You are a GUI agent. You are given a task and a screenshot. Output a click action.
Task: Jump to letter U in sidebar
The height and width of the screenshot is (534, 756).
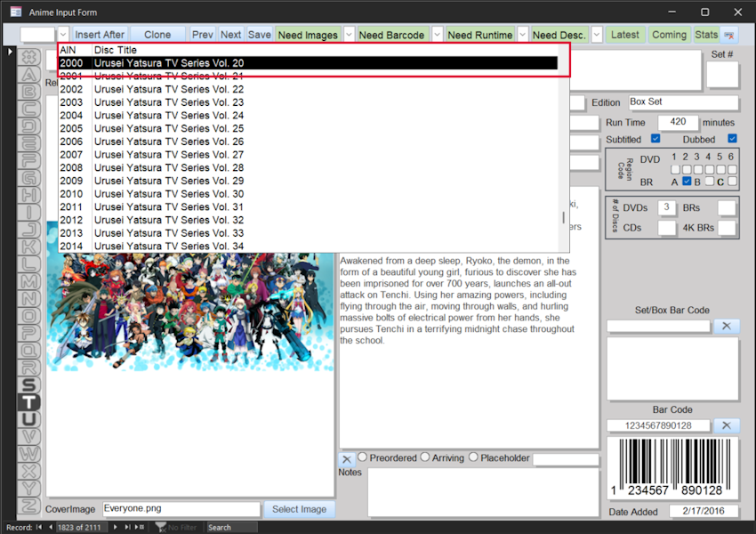[x=29, y=420]
